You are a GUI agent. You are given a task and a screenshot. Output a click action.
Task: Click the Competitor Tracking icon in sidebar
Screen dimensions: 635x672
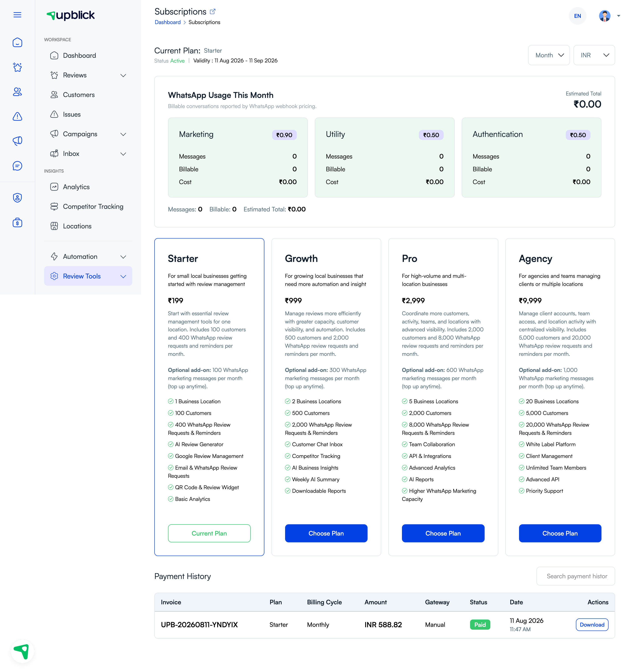coord(54,207)
